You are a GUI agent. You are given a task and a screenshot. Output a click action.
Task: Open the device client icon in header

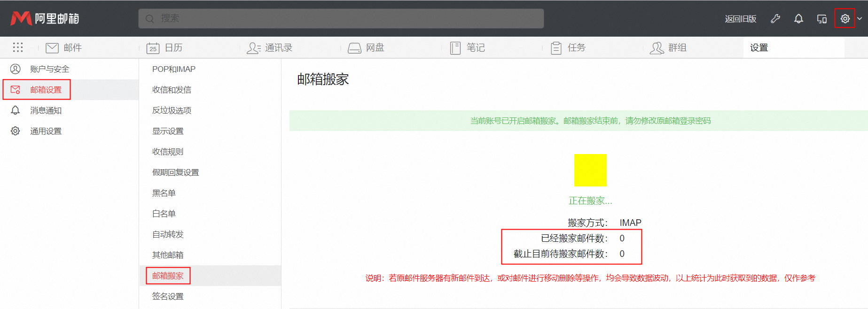(821, 19)
